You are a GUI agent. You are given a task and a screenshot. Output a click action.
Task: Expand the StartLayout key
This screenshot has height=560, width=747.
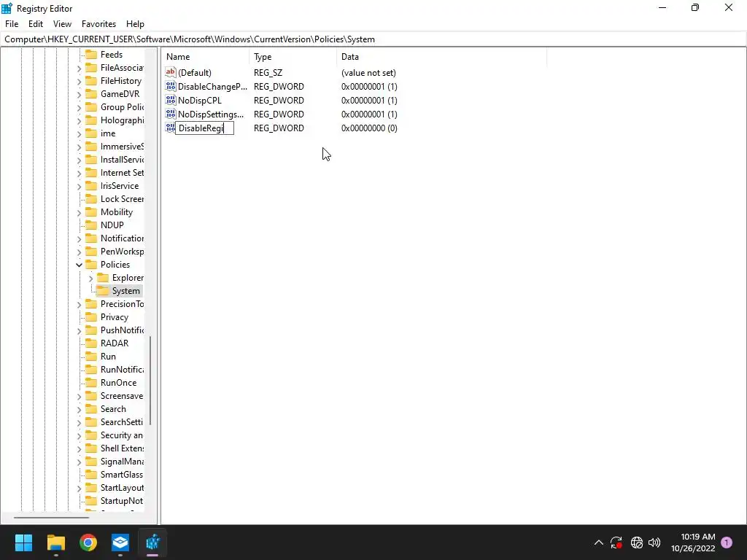(79, 488)
